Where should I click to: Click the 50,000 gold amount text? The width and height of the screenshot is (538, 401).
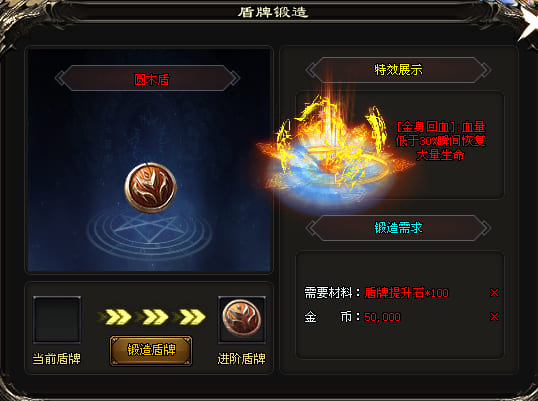coord(382,317)
